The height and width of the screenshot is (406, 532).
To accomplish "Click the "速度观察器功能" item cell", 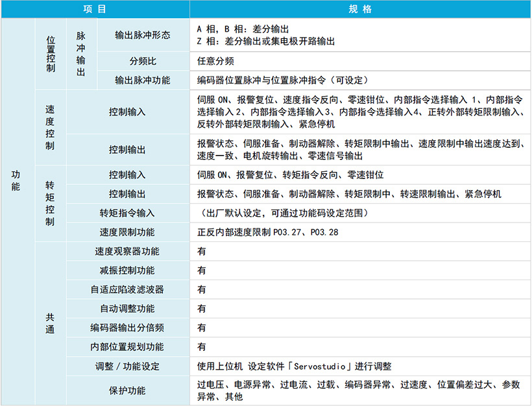I will coord(127,251).
